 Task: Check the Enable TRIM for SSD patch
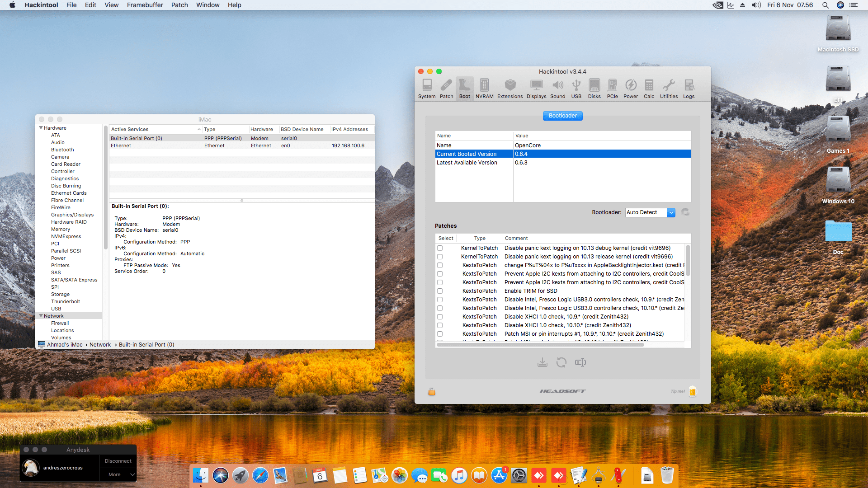[x=440, y=291]
